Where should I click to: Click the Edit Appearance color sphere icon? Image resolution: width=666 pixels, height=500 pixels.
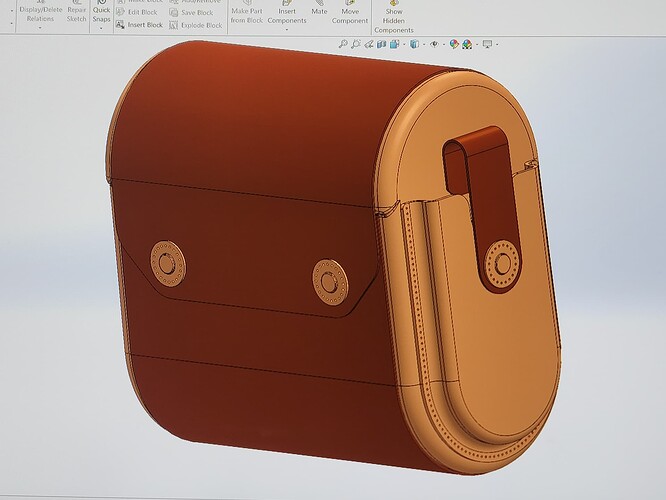[455, 44]
